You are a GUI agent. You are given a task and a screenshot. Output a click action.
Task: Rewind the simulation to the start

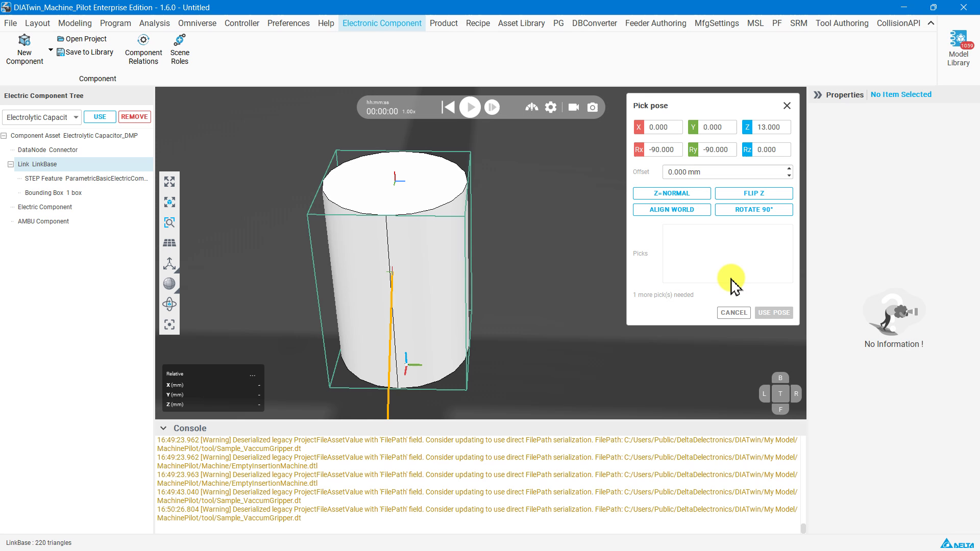pyautogui.click(x=448, y=107)
